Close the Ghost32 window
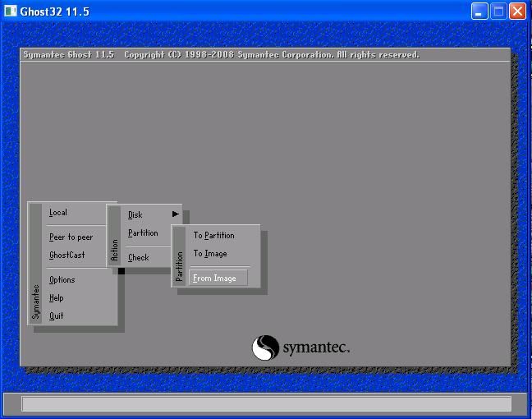532x419 pixels. click(x=517, y=12)
